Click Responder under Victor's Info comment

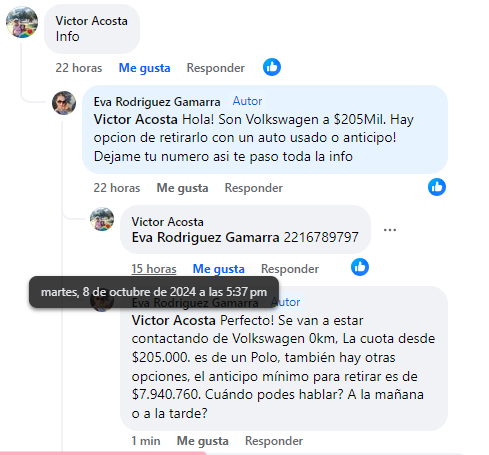216,68
